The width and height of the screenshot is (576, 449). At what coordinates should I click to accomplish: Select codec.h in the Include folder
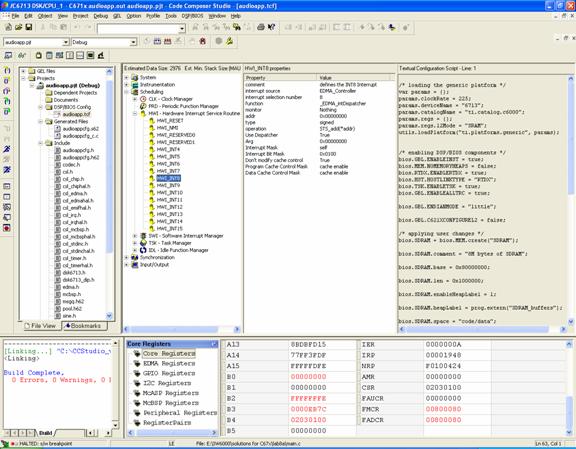click(71, 165)
